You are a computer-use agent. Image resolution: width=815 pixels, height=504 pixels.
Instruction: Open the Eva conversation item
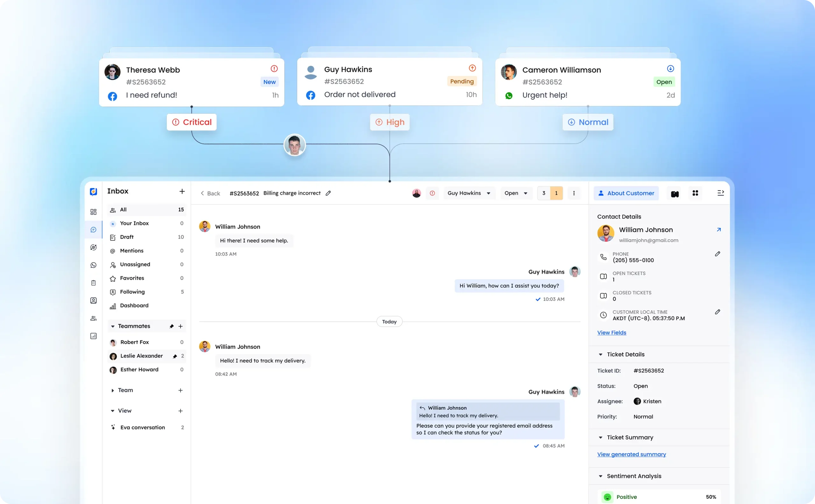[x=143, y=427]
